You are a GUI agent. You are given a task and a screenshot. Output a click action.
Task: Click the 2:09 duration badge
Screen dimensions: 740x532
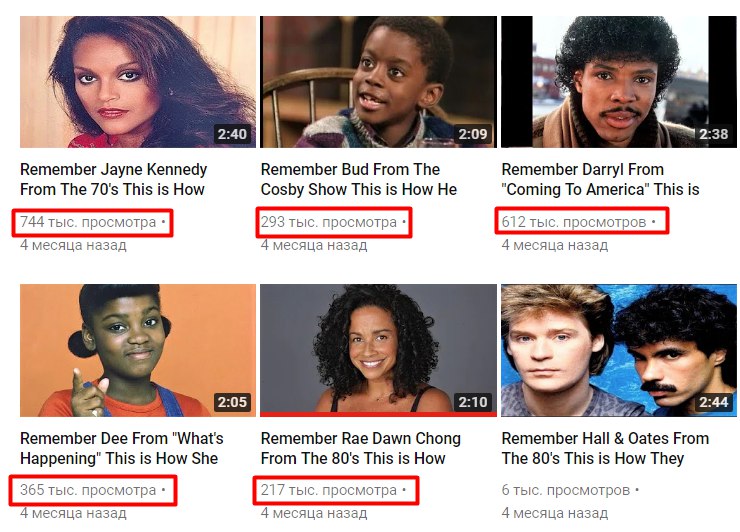[473, 134]
